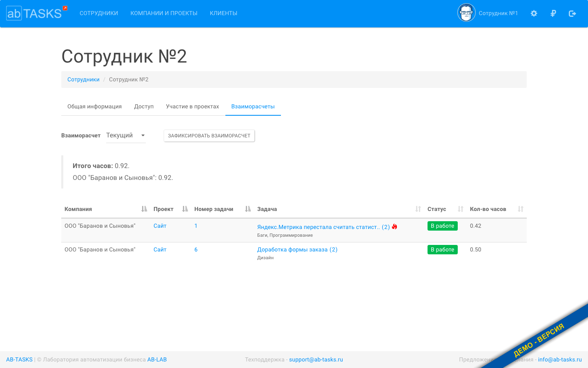Sort the Кол-во часов column with its sort icon

coord(521,209)
